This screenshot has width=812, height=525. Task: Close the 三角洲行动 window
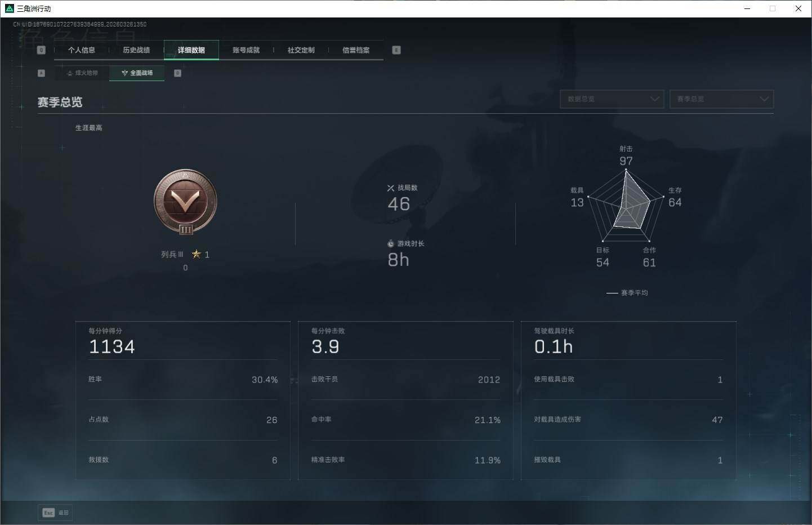coord(798,8)
